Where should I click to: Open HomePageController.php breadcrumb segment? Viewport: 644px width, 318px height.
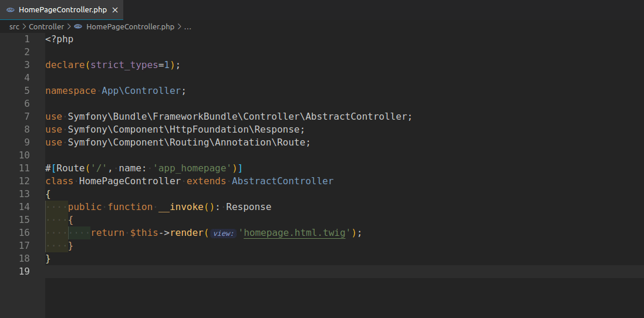tap(130, 26)
